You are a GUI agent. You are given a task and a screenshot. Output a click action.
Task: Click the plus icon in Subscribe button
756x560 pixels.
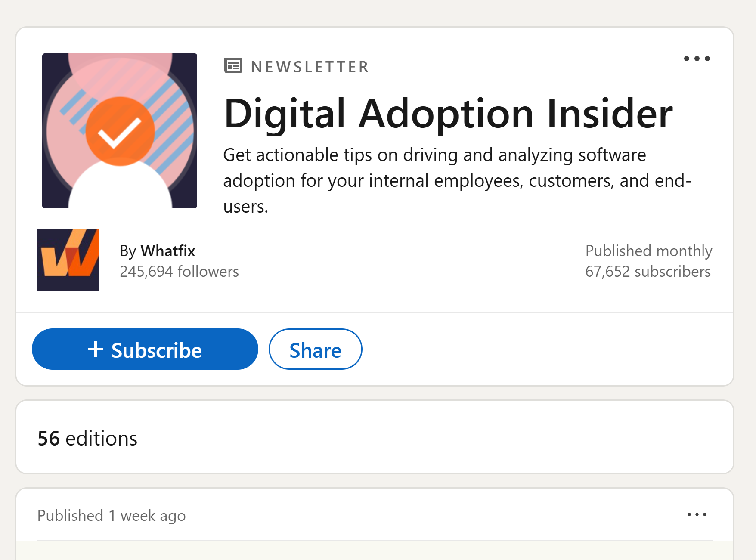96,349
